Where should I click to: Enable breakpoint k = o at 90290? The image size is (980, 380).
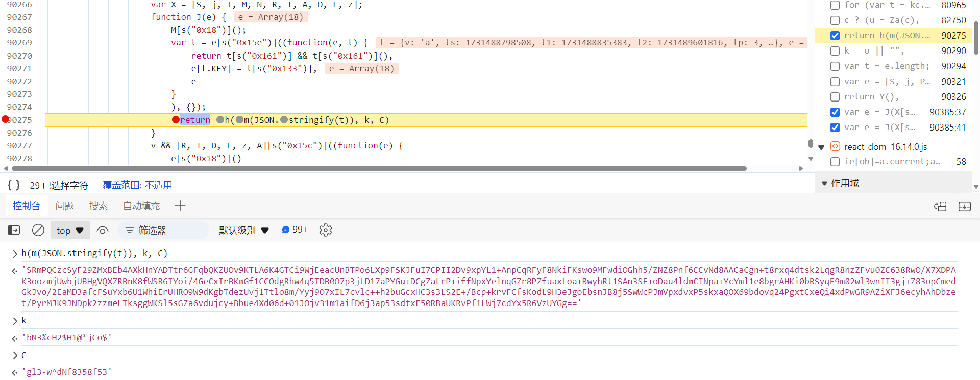pyautogui.click(x=835, y=51)
